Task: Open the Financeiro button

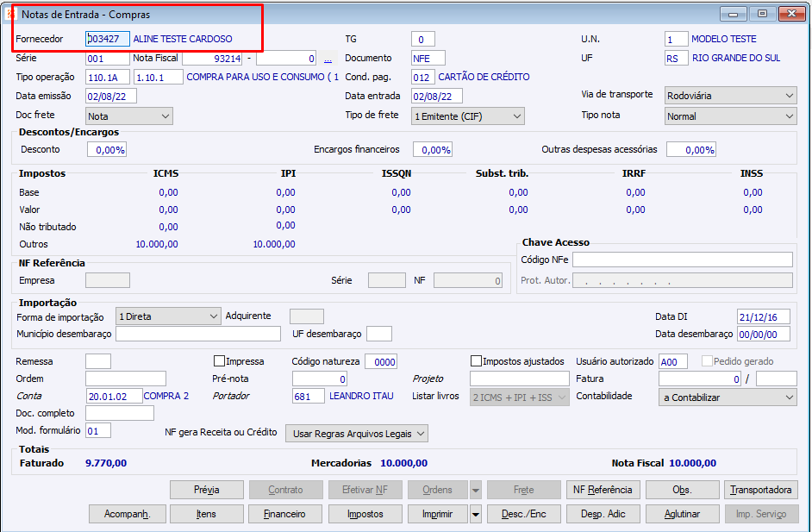Action: pyautogui.click(x=284, y=515)
